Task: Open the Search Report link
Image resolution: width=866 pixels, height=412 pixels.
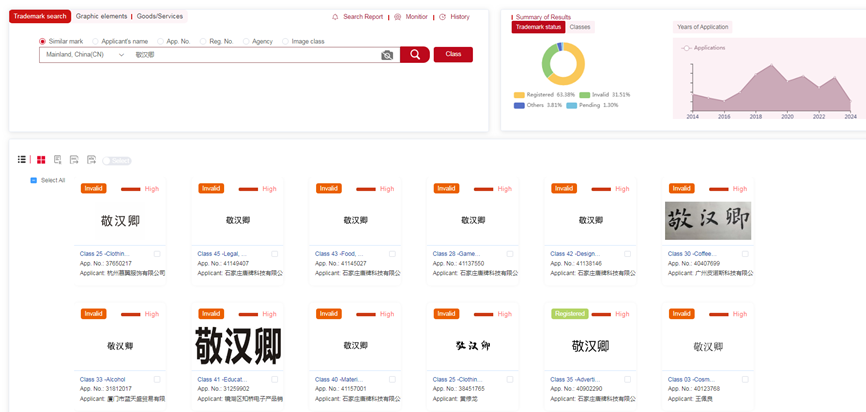Action: [x=363, y=17]
